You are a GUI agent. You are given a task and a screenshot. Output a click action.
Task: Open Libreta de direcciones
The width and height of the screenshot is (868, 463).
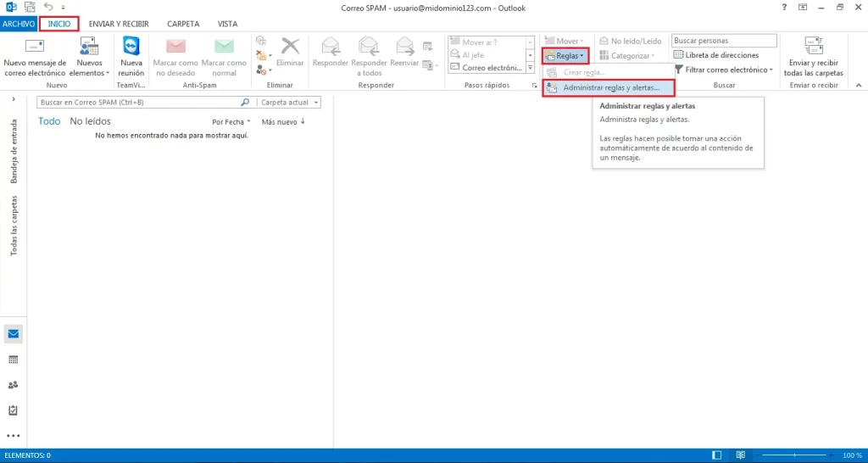715,55
